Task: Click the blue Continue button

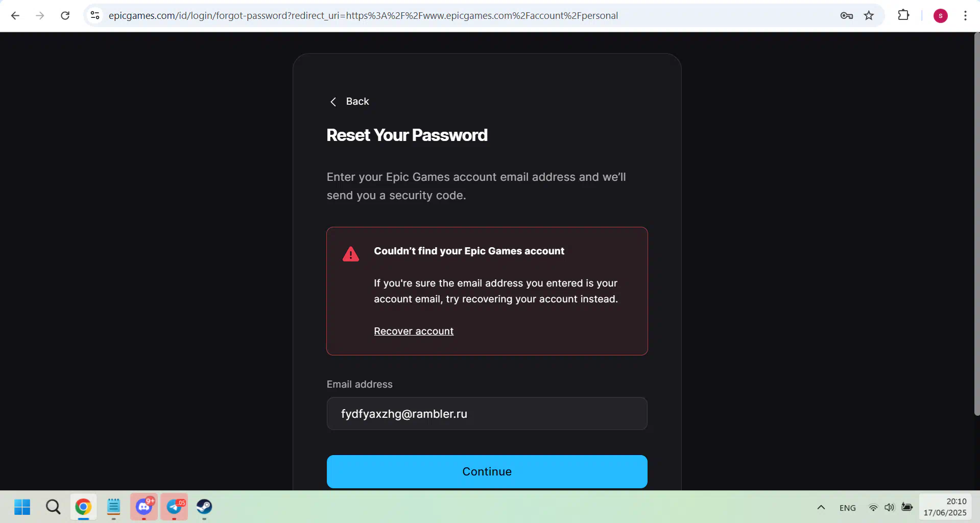Action: [x=487, y=471]
